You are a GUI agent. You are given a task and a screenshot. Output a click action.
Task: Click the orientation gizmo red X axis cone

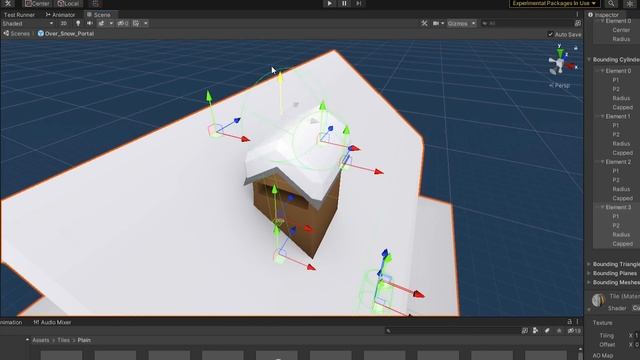(570, 66)
